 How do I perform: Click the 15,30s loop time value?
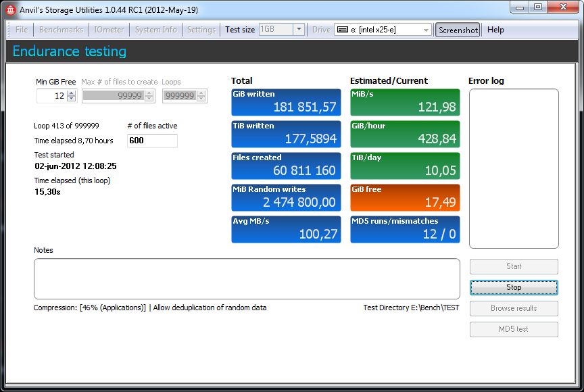coord(47,192)
